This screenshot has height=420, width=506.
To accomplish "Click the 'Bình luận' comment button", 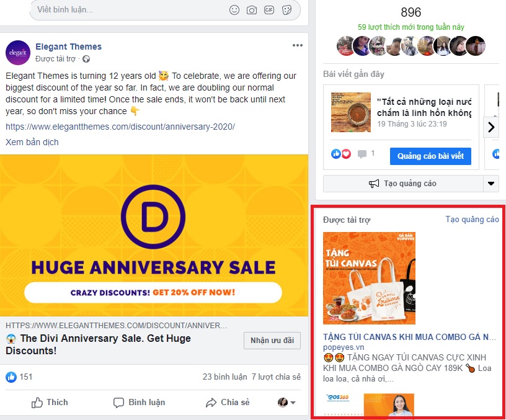I will click(x=139, y=403).
